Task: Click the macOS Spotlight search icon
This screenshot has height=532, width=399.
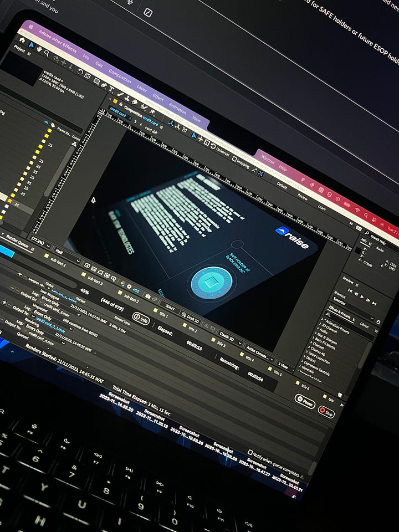Action: point(366,216)
